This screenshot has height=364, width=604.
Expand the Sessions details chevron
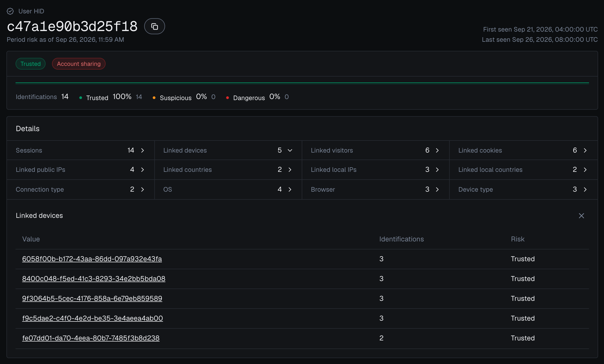143,150
